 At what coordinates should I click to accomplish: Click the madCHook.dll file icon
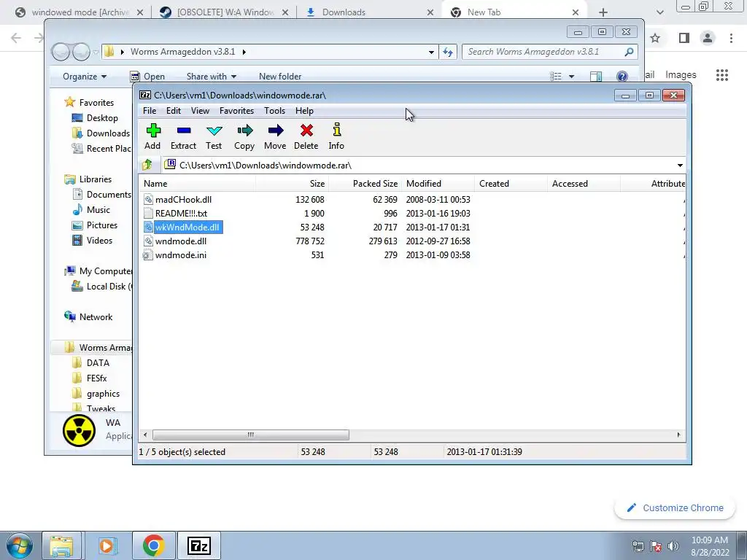pos(148,200)
